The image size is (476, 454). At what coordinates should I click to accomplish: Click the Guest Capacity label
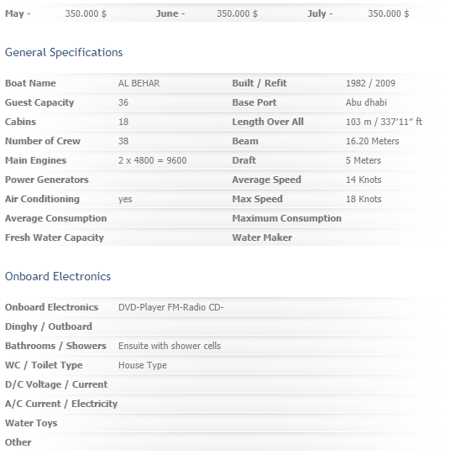click(39, 102)
